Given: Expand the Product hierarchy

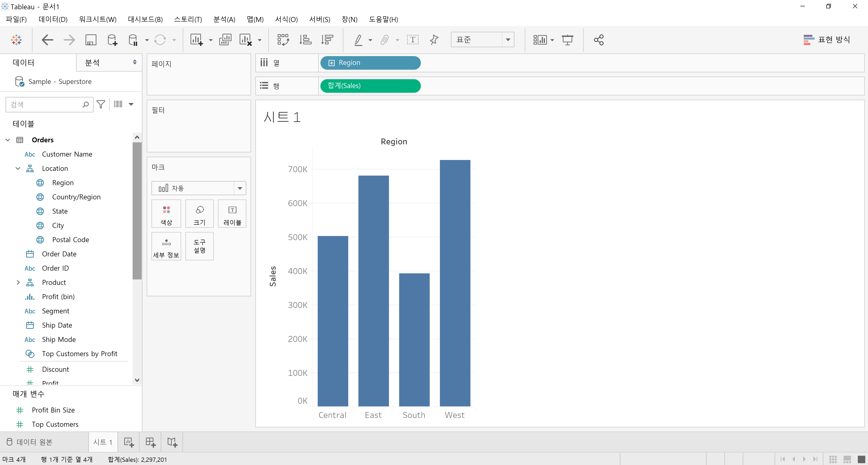Looking at the screenshot, I should 18,282.
